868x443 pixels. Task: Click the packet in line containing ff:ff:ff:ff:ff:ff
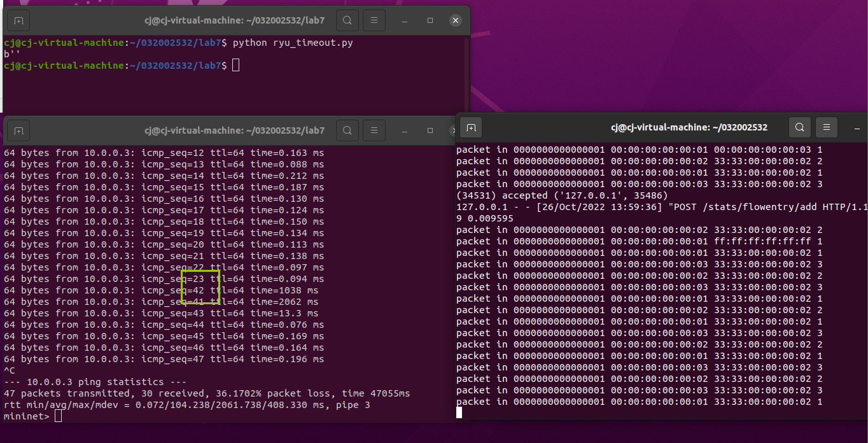click(x=640, y=241)
